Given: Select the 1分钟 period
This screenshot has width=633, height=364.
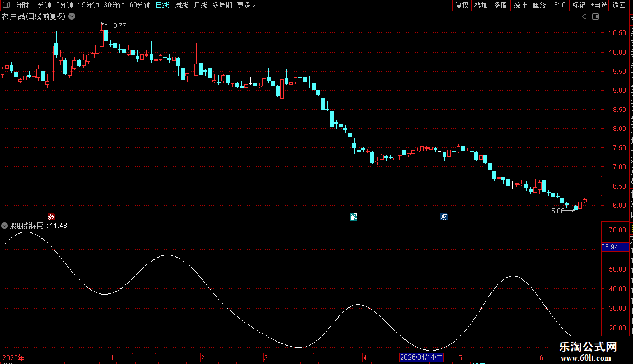Looking at the screenshot, I should [43, 5].
